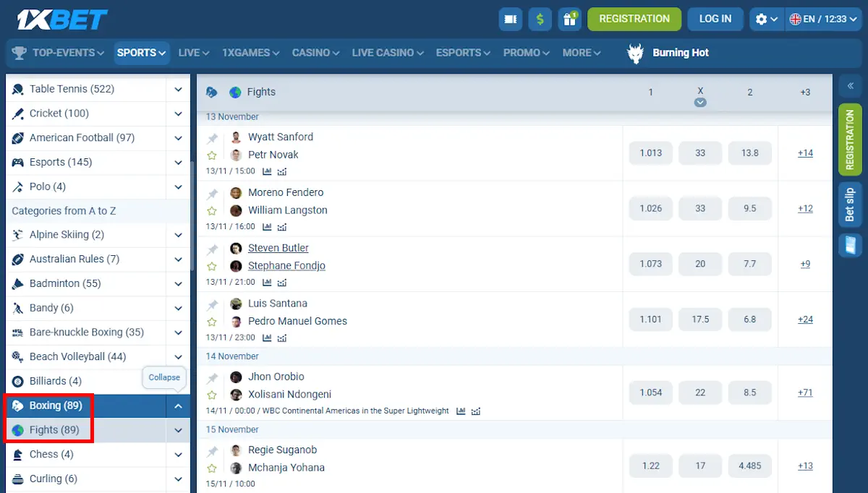Image resolution: width=868 pixels, height=493 pixels.
Task: View statistics bar-chart icon for Wyatt Sanford match
Action: tap(268, 171)
